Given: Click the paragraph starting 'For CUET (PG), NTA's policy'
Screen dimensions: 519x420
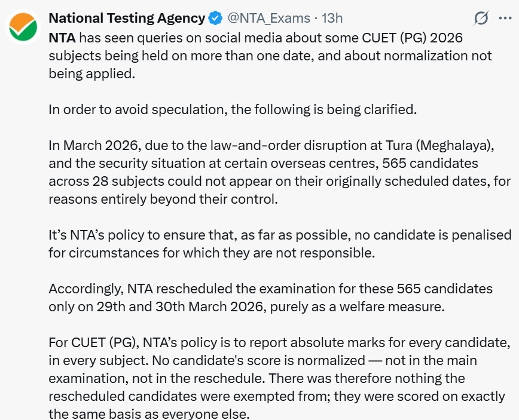Looking at the screenshot, I should [x=280, y=378].
